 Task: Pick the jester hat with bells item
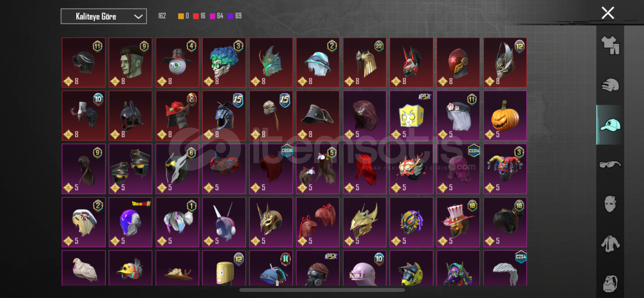505,169
